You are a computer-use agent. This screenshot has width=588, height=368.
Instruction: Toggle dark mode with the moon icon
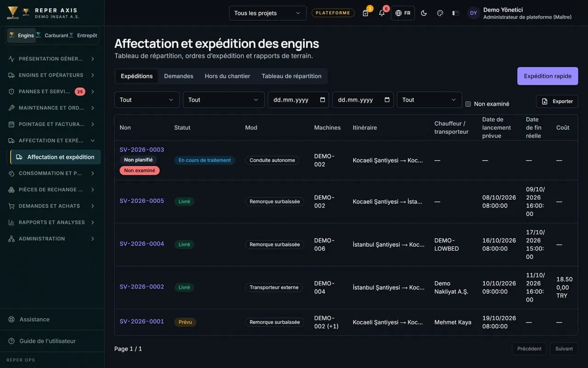424,13
